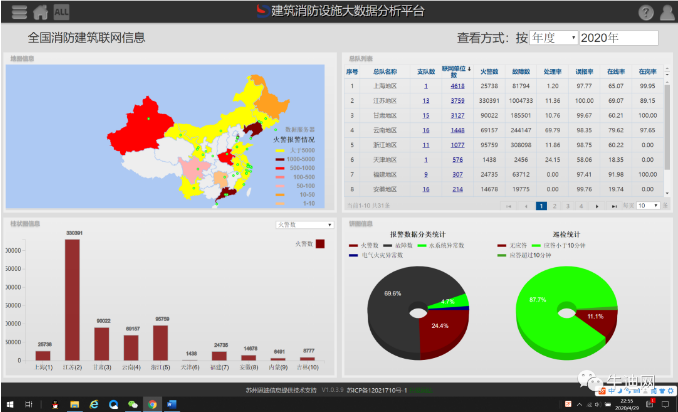This screenshot has width=678, height=412.
Task: Click the 2020年 year input field
Action: [618, 37]
